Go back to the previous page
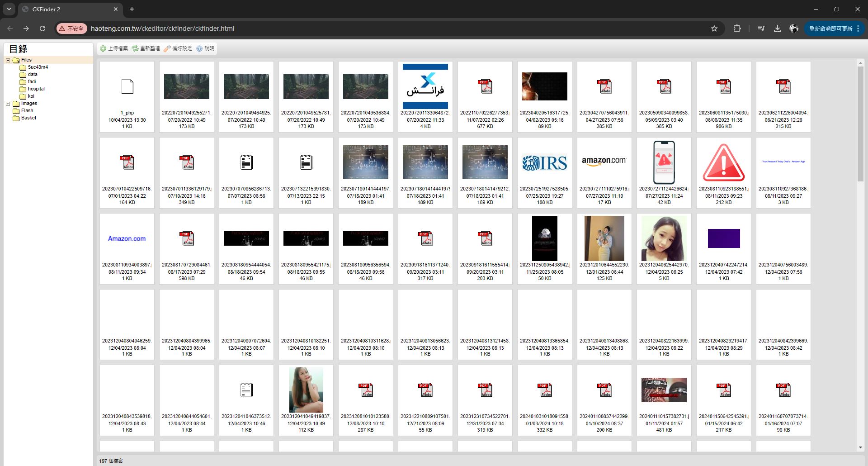This screenshot has height=466, width=868. coord(10,29)
